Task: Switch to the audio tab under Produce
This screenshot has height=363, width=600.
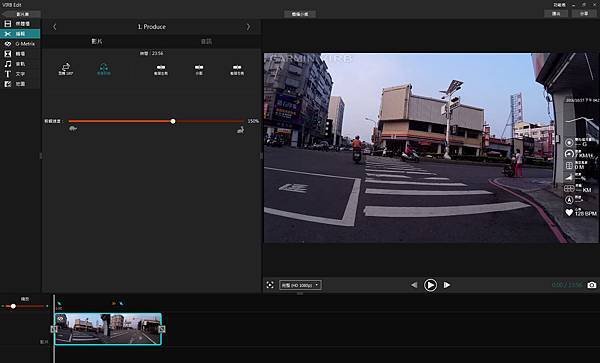Action: (x=206, y=41)
